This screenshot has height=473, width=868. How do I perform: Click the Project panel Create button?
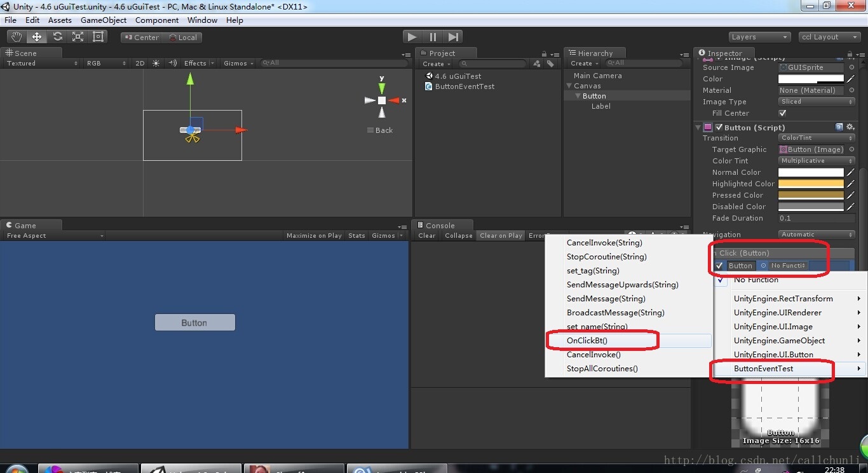point(436,64)
